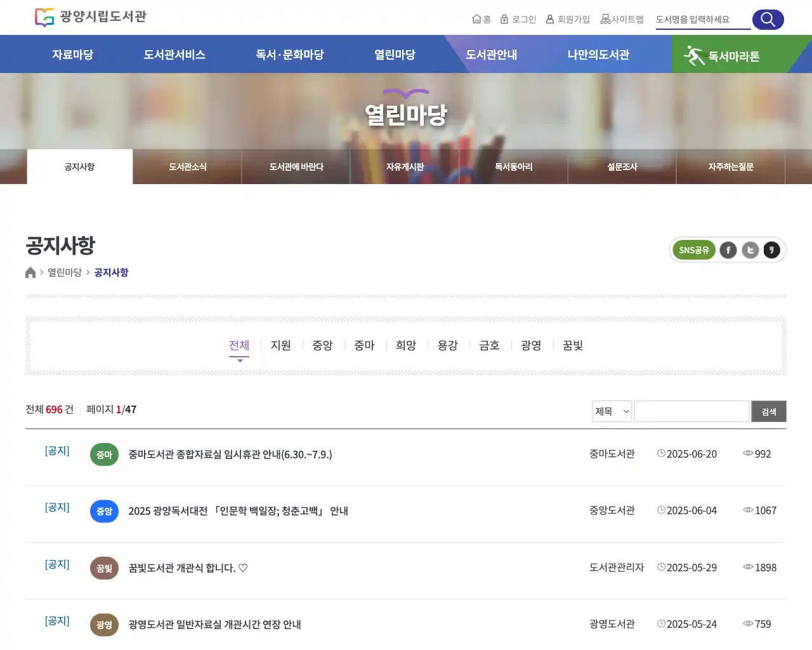Screen dimensions: 812x650
Task: Select the 자유게시판 sub tab
Action: [405, 167]
